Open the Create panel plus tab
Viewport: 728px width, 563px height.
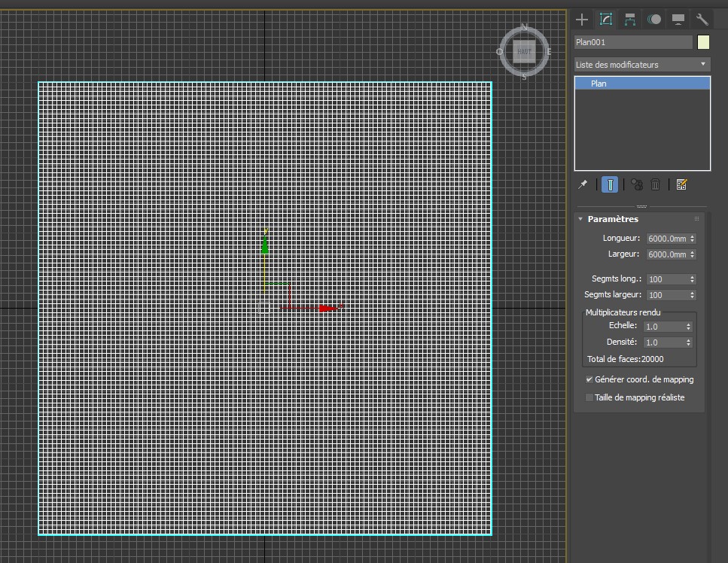[582, 20]
